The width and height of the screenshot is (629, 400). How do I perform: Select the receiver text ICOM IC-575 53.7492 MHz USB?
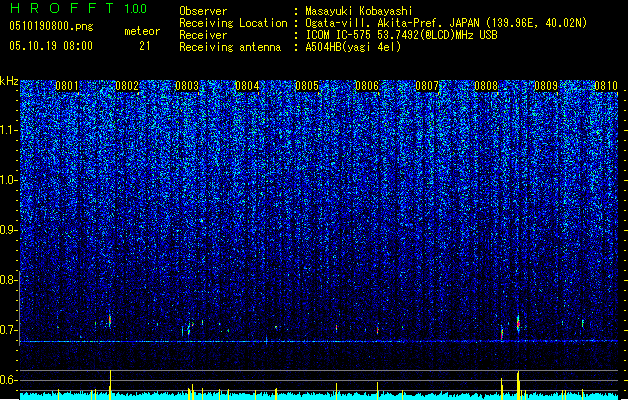(401, 35)
